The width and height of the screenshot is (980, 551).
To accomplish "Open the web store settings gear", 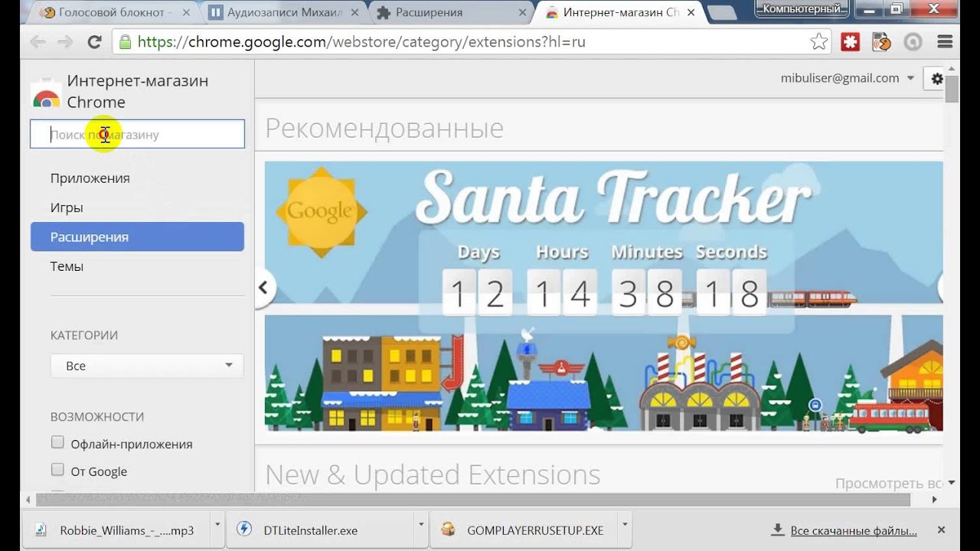I will tap(936, 78).
